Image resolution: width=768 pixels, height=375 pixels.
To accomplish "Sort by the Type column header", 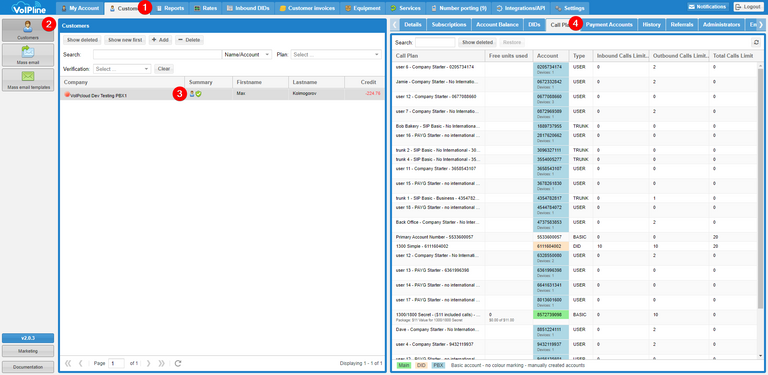I will tap(581, 56).
